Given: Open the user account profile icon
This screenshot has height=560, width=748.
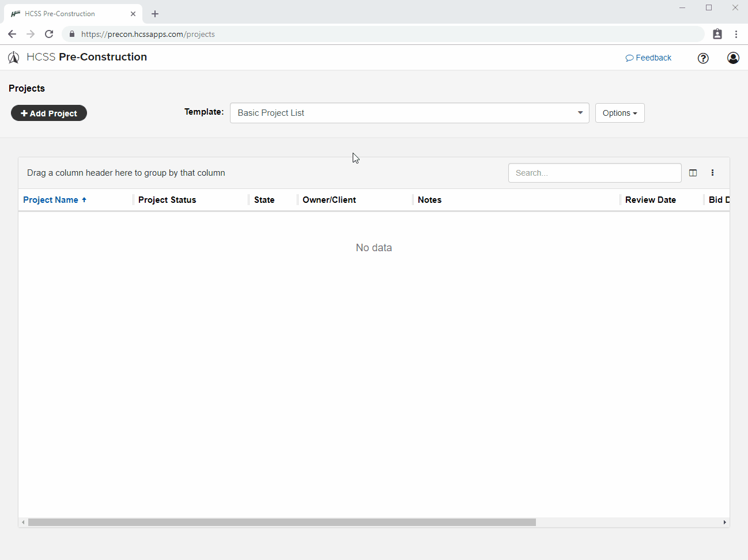Looking at the screenshot, I should [733, 58].
